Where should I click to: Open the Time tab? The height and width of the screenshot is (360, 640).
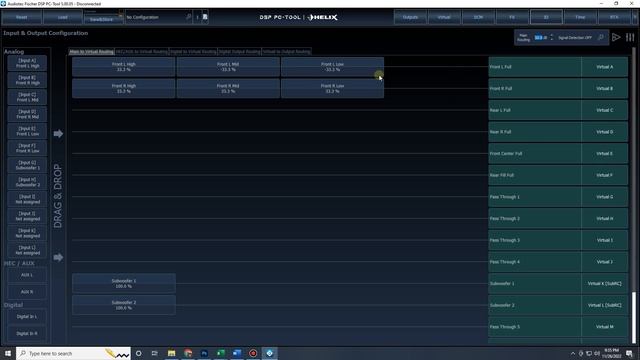click(580, 17)
